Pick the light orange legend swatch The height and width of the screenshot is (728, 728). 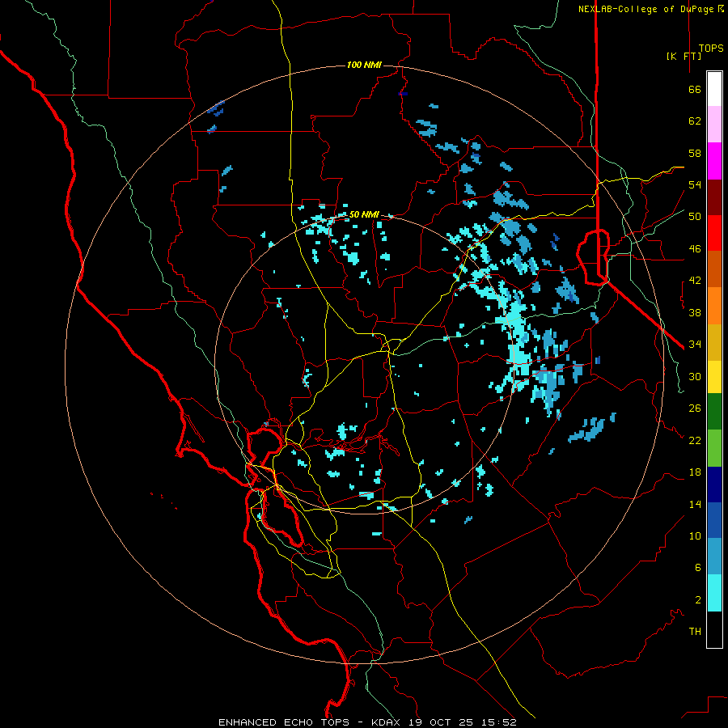click(x=714, y=306)
